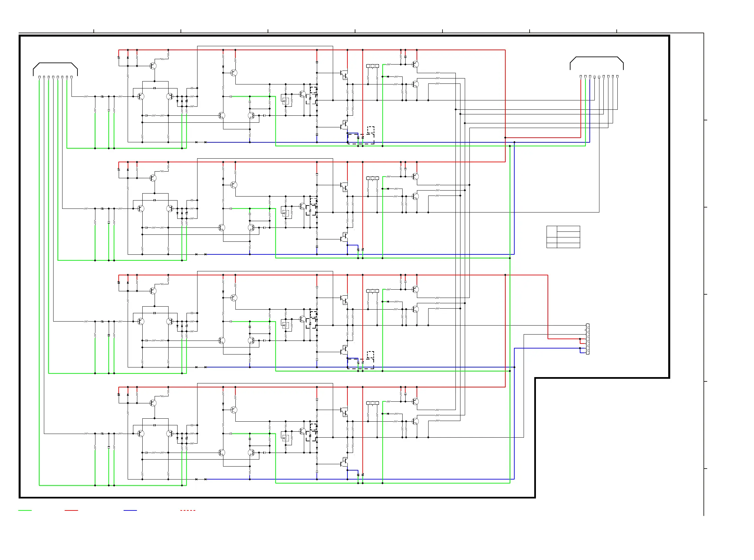Click the small table right of the circuits
754x560 pixels.
pos(563,237)
